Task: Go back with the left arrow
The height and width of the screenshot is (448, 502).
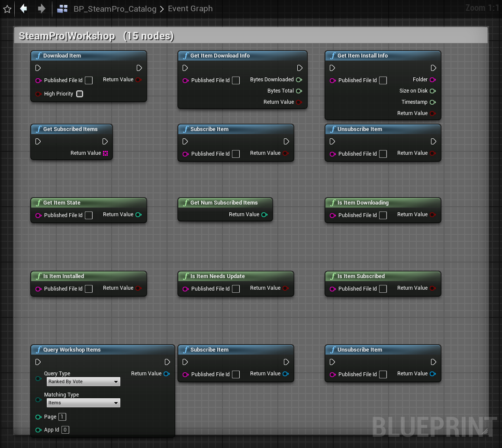Action: (x=23, y=8)
